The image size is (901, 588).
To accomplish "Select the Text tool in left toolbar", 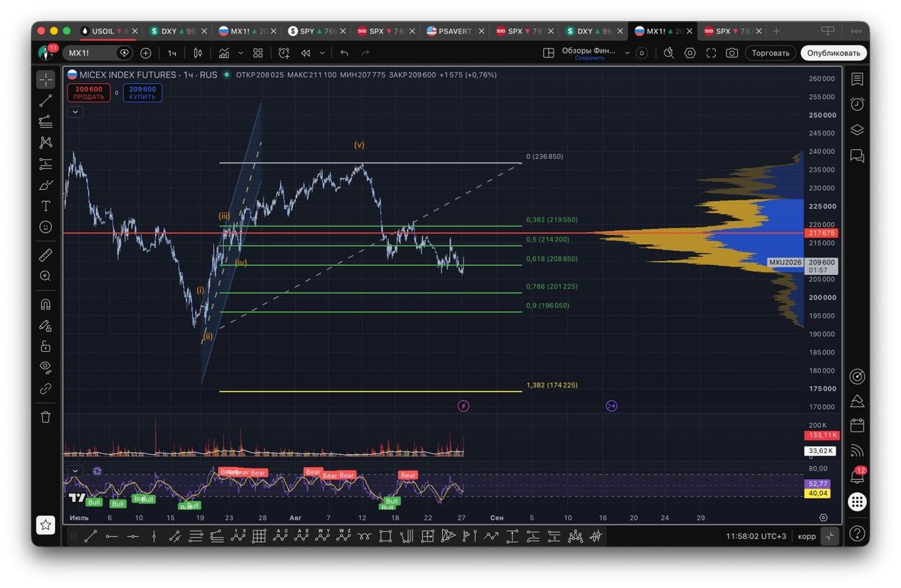I will pos(46,206).
